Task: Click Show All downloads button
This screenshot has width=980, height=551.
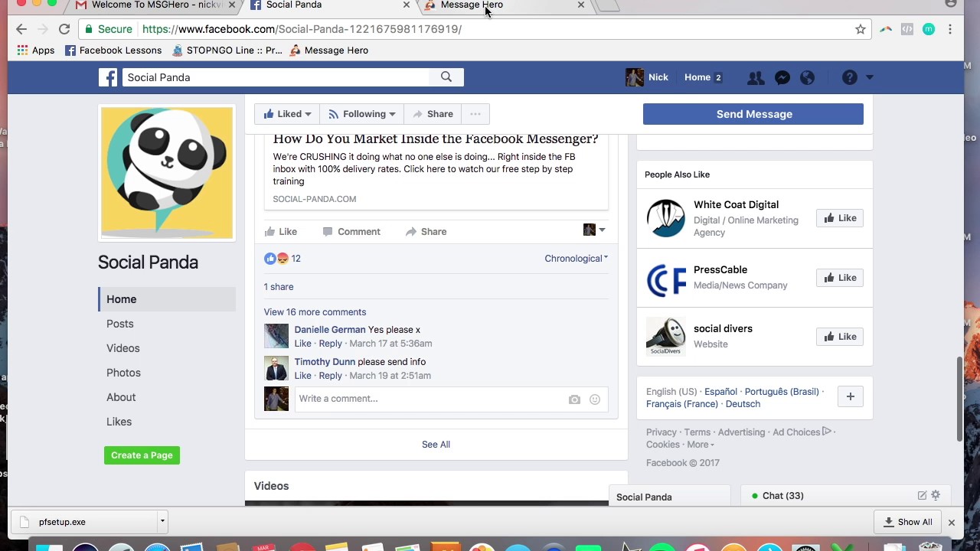Action: click(x=907, y=522)
